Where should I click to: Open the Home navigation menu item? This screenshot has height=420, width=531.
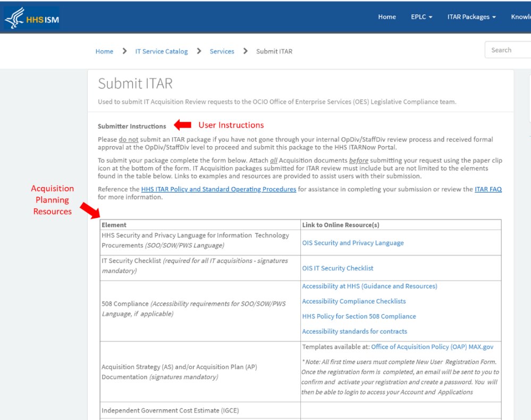coord(386,17)
